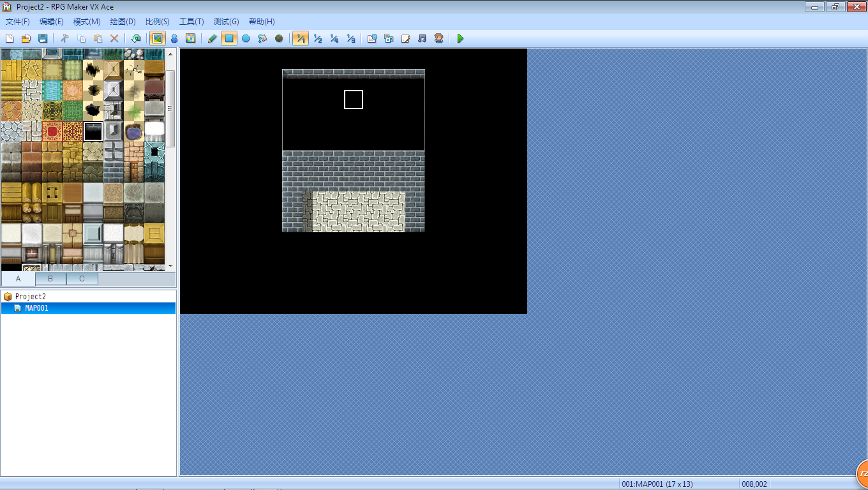Click the Undo arrow icon
Image resolution: width=868 pixels, height=490 pixels.
[136, 38]
